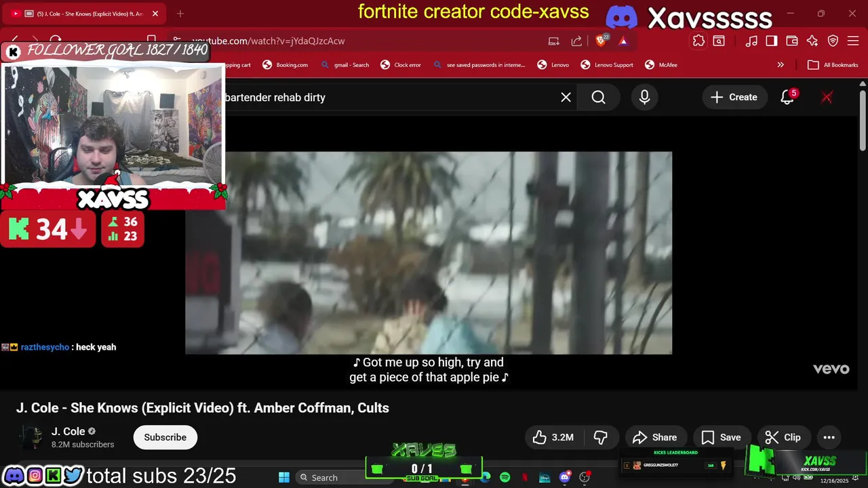Open the J. Cole channel name link

[x=68, y=431]
